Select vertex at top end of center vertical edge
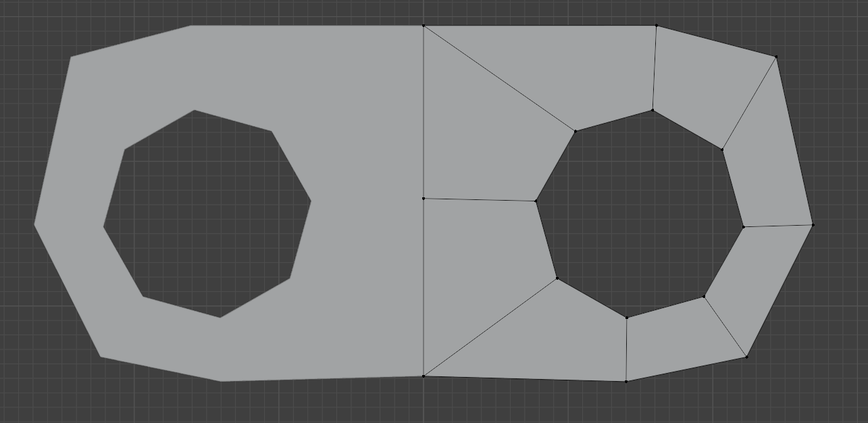 click(x=424, y=26)
